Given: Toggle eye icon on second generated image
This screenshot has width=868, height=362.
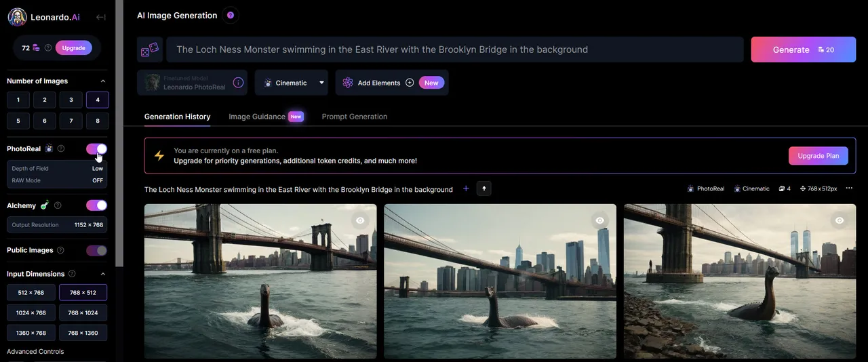Looking at the screenshot, I should (x=600, y=220).
